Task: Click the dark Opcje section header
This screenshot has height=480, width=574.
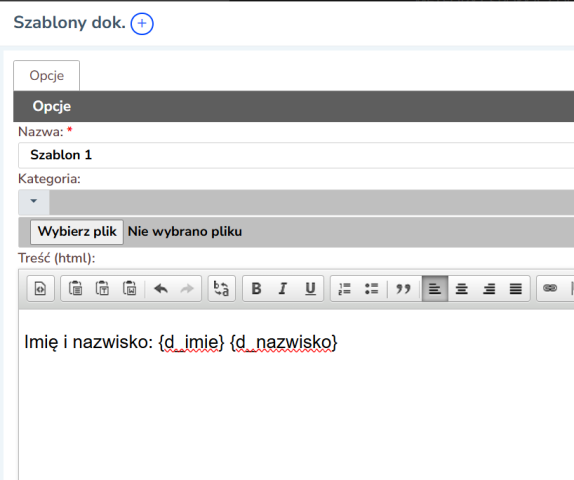Action: click(294, 106)
